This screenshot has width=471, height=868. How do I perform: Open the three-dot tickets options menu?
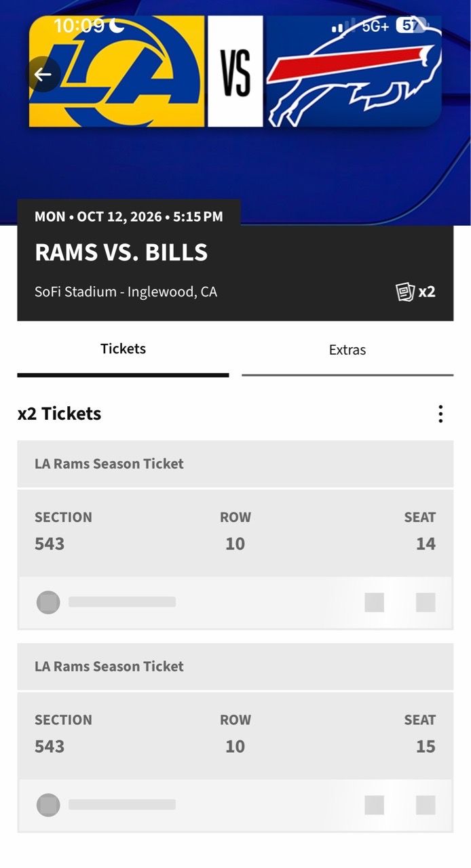point(440,414)
